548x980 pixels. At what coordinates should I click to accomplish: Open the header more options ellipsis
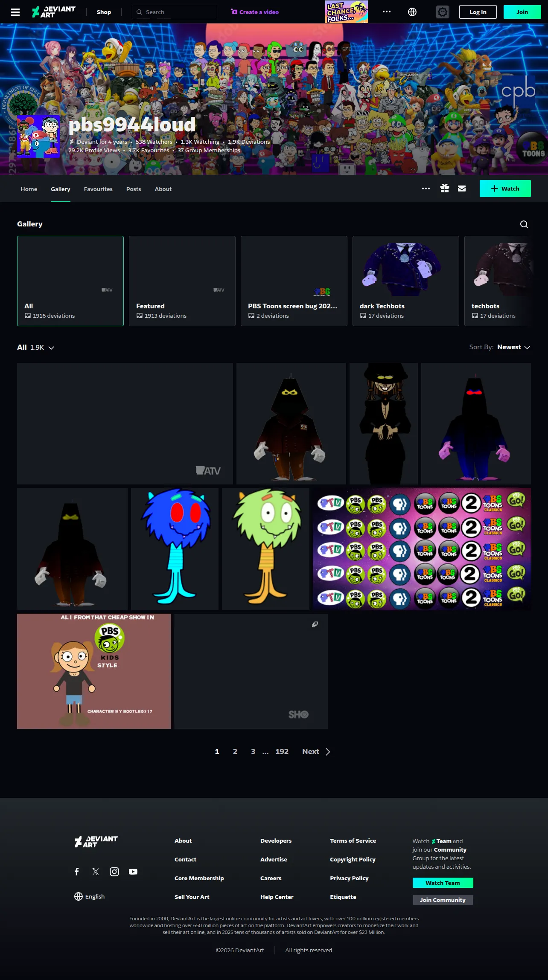pyautogui.click(x=387, y=12)
